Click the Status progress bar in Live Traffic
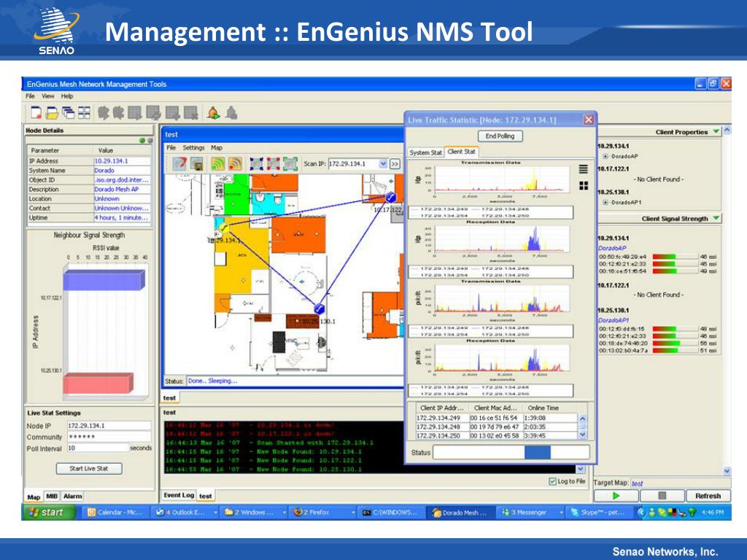747x560 pixels. pyautogui.click(x=511, y=452)
